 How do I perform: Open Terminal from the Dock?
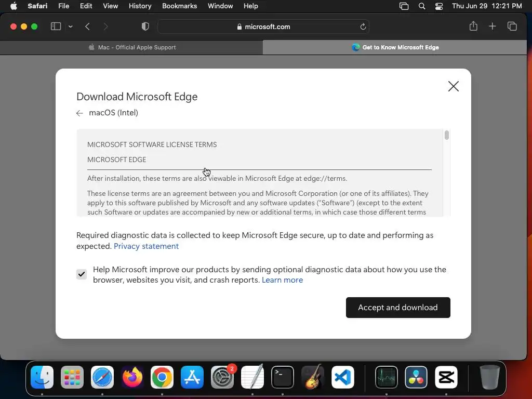(282, 377)
